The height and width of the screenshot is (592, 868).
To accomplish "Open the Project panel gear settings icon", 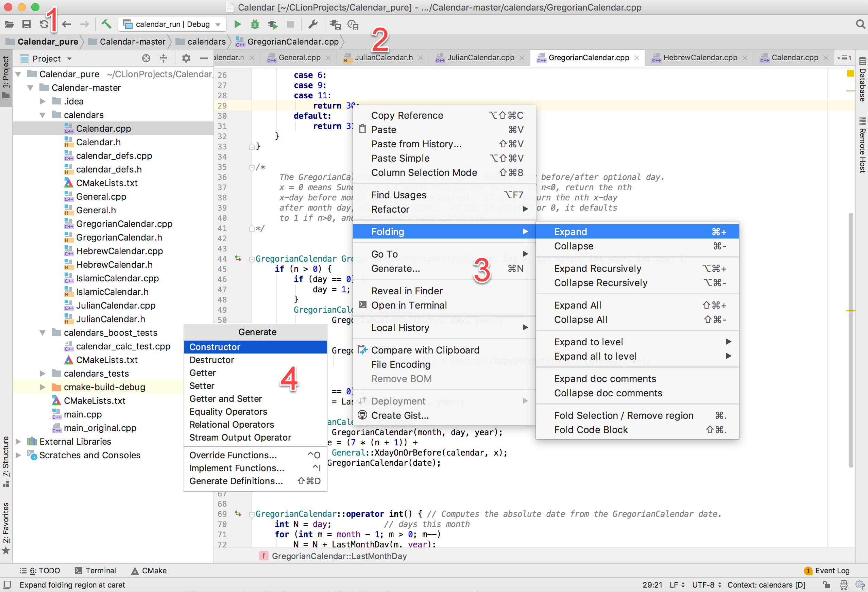I will coord(186,58).
